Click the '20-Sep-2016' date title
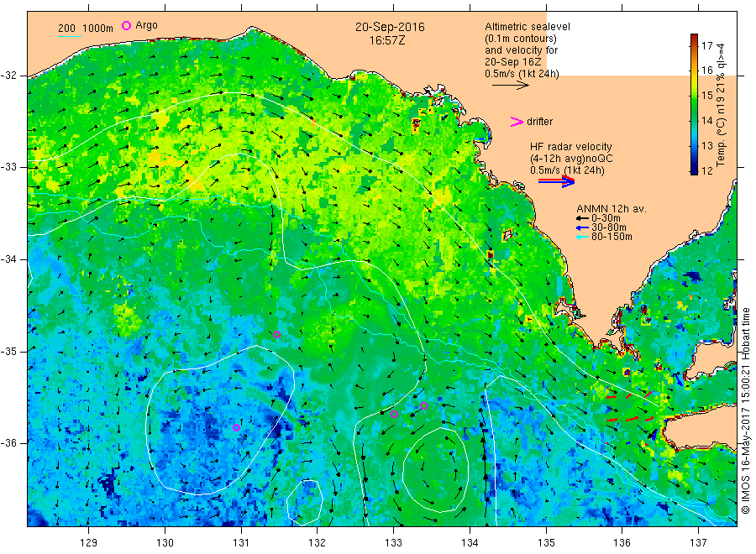756x554 pixels. point(390,27)
